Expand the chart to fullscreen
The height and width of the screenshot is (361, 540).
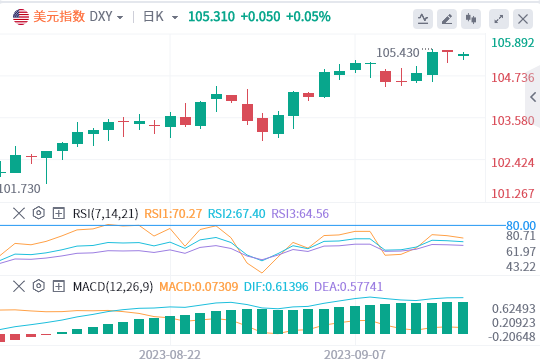click(x=499, y=19)
